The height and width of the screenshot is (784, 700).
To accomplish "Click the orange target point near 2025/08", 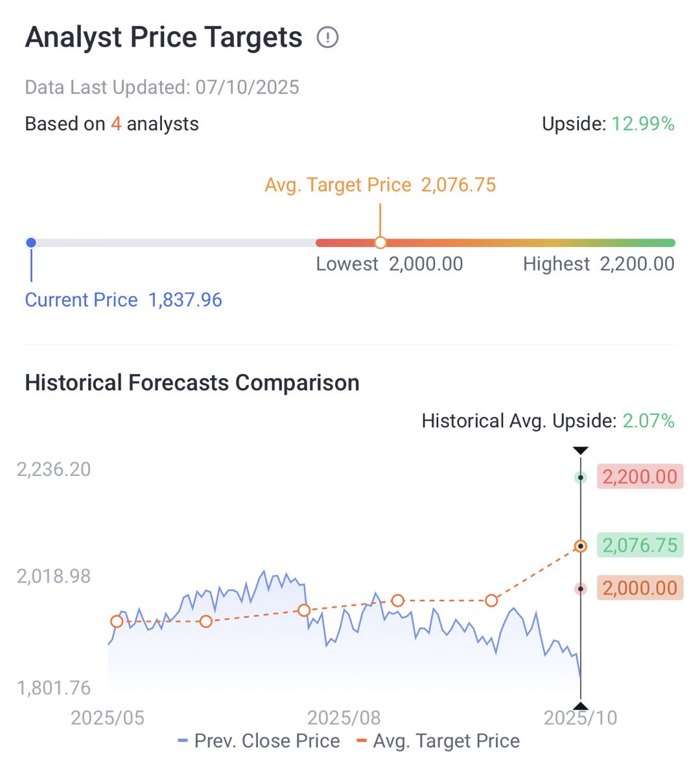I will [x=304, y=610].
